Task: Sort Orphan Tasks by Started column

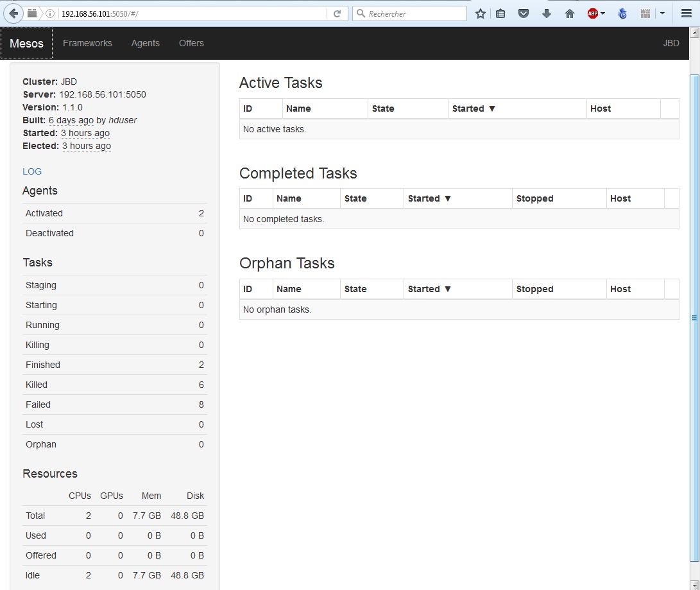Action: point(429,289)
